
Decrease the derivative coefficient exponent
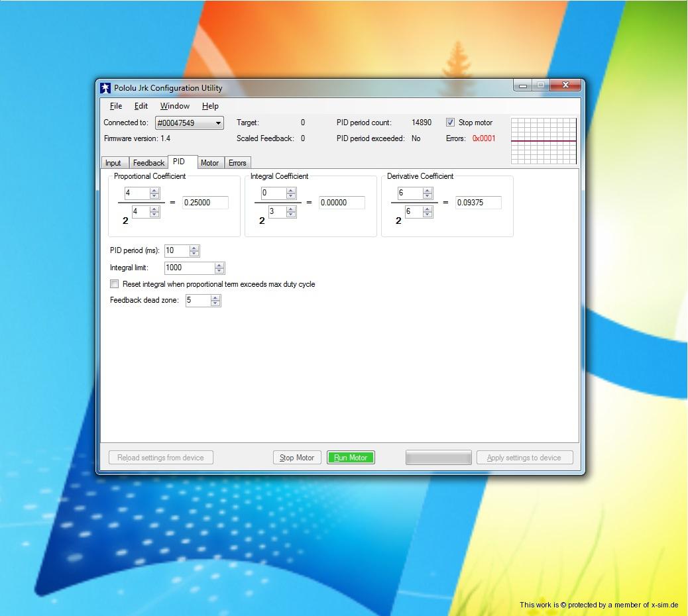(x=428, y=215)
